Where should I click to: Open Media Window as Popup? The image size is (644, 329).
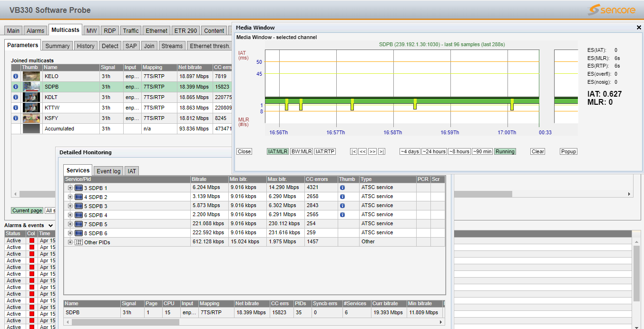pyautogui.click(x=568, y=151)
